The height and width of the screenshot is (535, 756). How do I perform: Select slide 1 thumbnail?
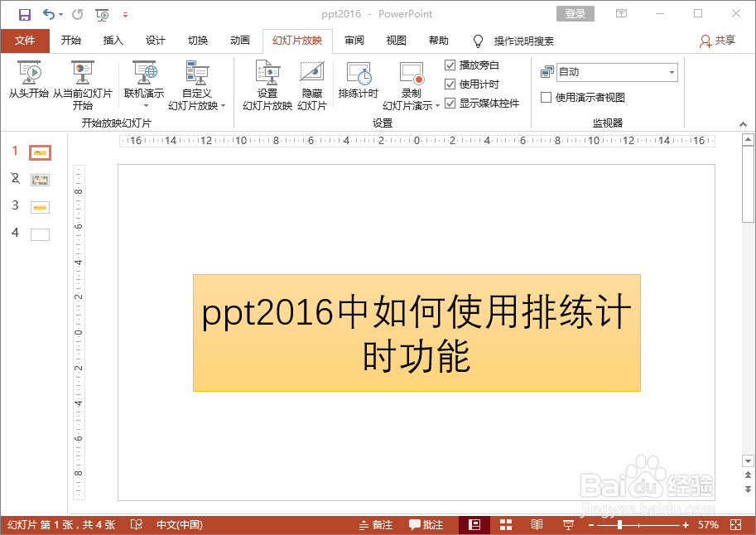tap(40, 153)
